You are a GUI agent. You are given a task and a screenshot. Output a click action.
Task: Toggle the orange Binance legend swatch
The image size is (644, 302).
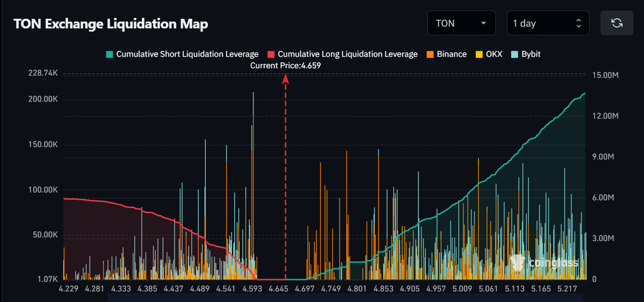(x=430, y=54)
